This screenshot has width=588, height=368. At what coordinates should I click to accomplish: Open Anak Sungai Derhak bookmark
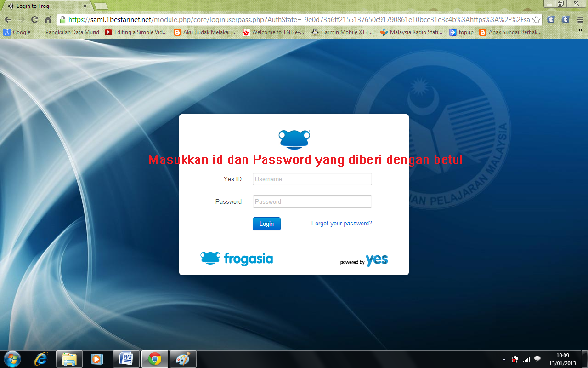tap(510, 32)
